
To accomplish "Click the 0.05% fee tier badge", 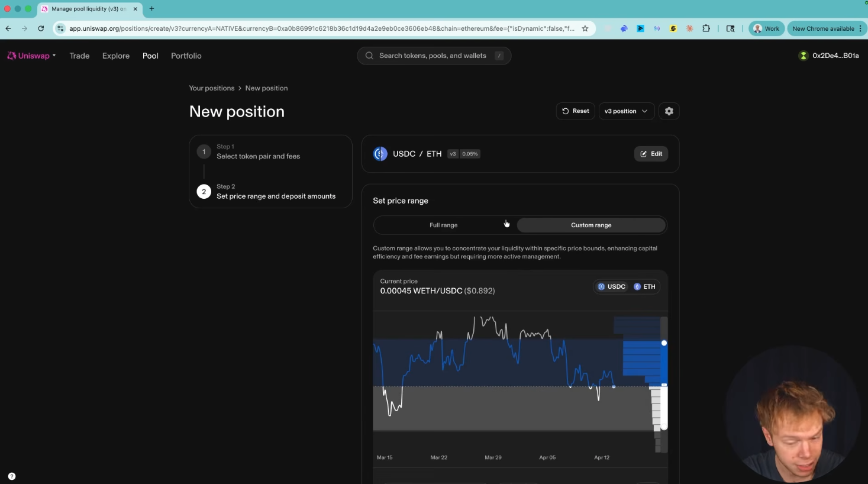I will pos(470,154).
